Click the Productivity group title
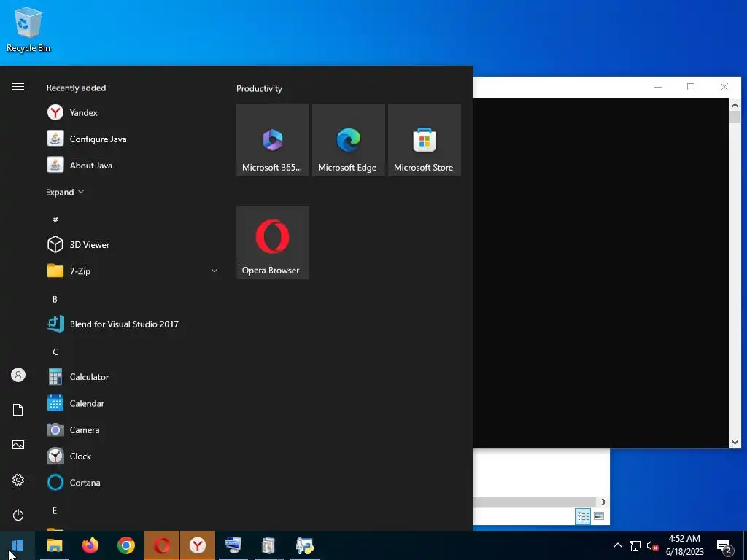 [x=259, y=88]
